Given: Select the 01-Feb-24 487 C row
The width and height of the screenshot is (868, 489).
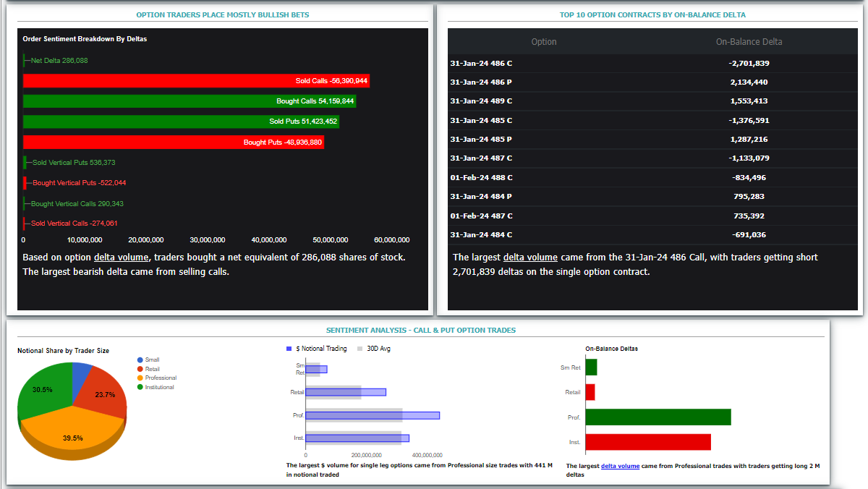Looking at the screenshot, I should tap(652, 216).
